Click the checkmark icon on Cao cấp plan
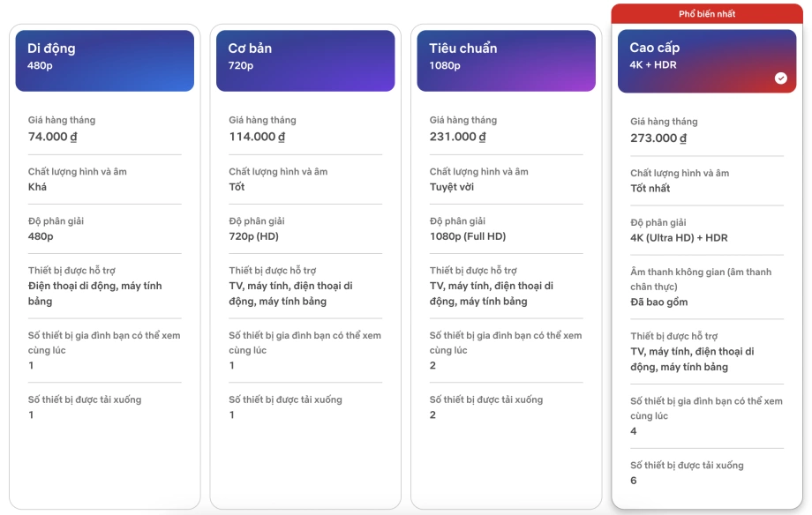 781,78
